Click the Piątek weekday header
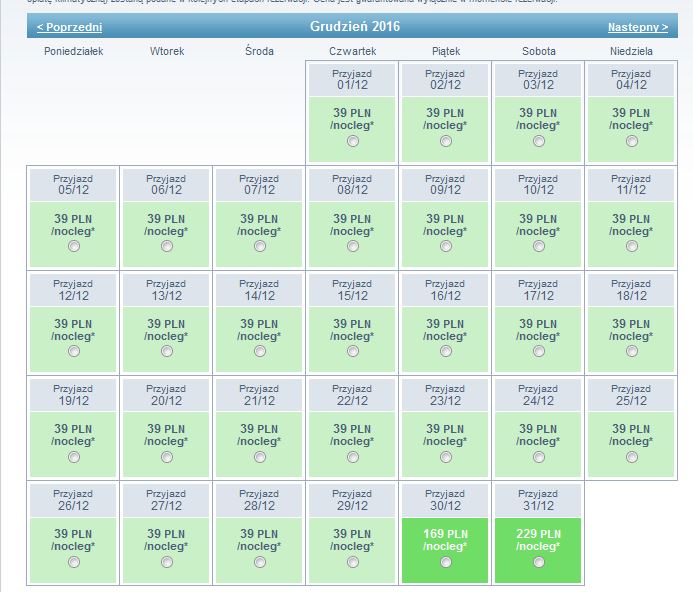Image resolution: width=693 pixels, height=592 pixels. pyautogui.click(x=446, y=51)
